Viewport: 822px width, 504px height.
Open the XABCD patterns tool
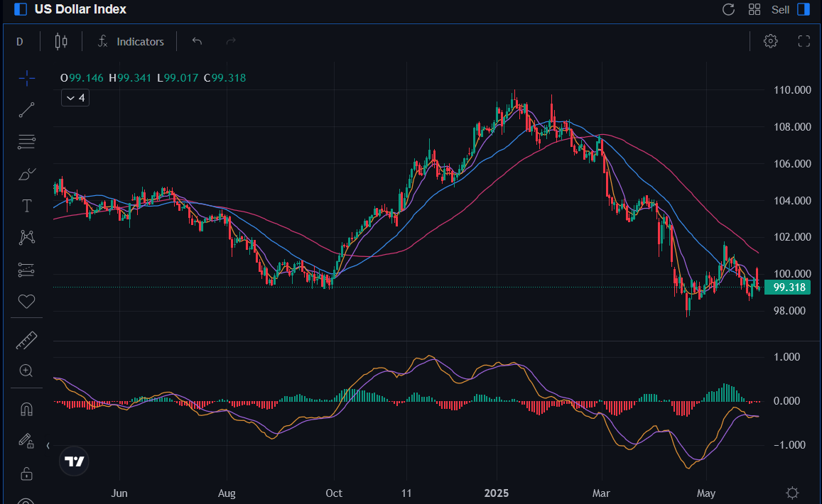(27, 238)
